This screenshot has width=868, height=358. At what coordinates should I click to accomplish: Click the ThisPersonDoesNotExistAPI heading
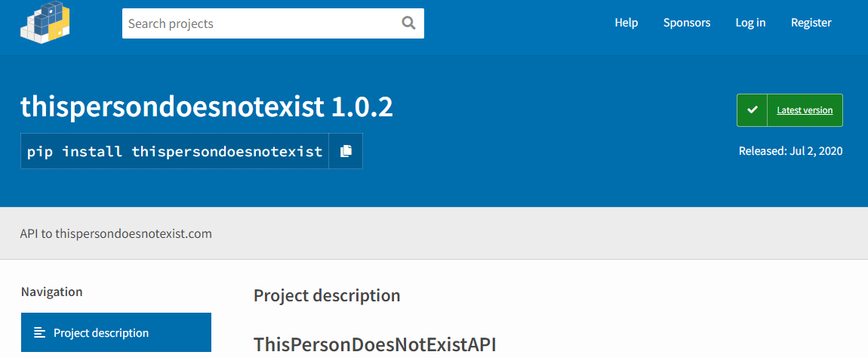[x=375, y=344]
